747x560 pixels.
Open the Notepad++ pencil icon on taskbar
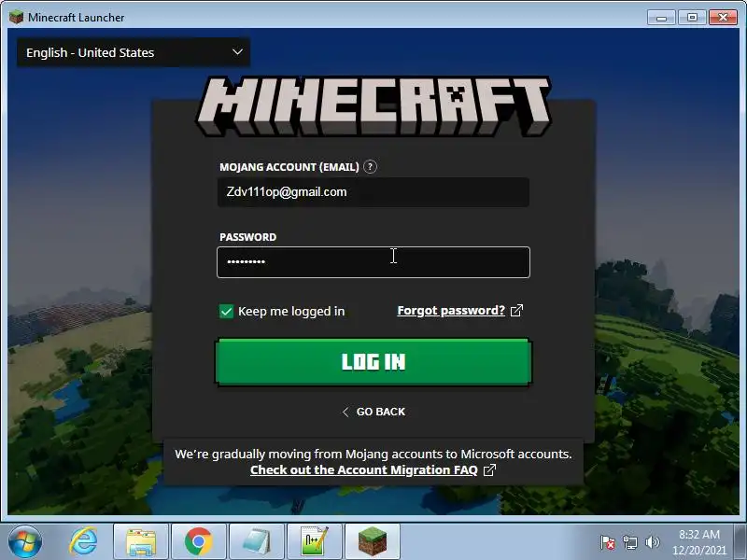click(x=315, y=541)
